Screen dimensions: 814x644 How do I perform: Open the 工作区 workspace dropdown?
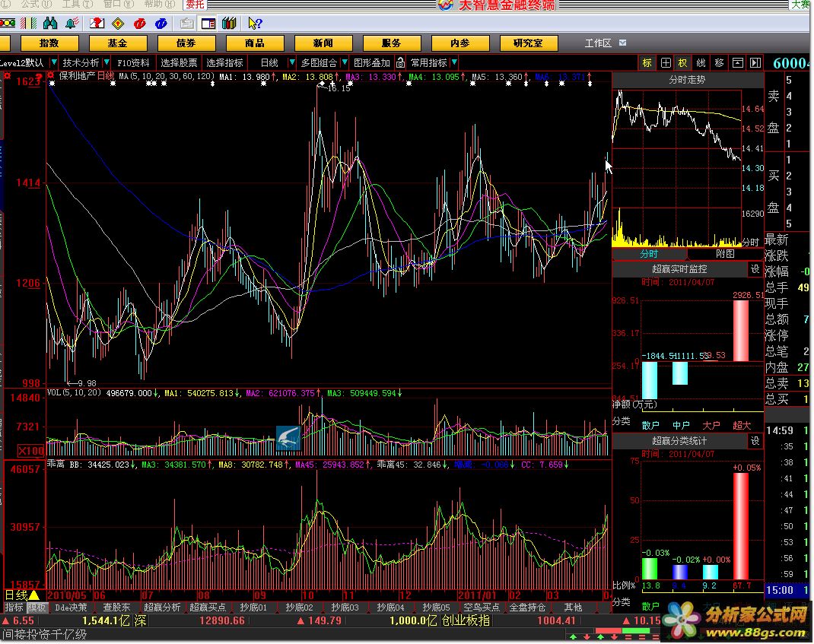click(x=623, y=43)
